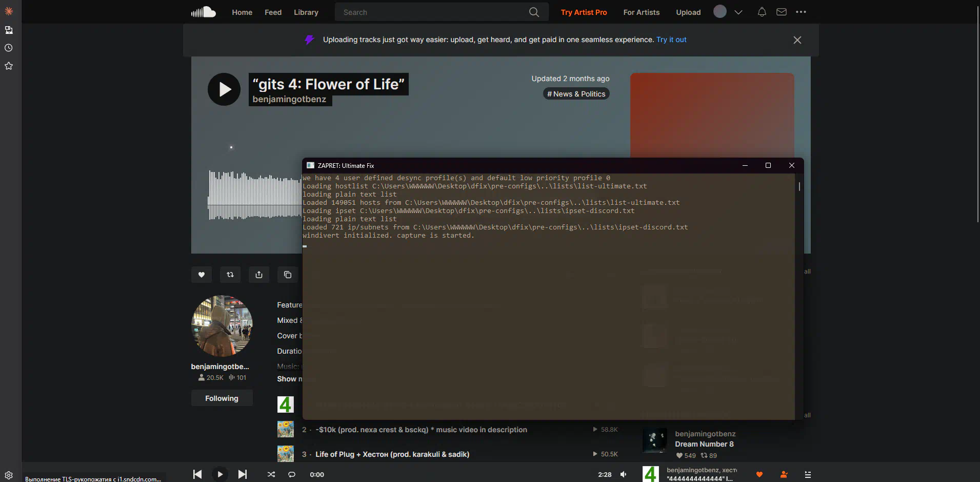Open browser sidebar bookmarks star icon

9,66
